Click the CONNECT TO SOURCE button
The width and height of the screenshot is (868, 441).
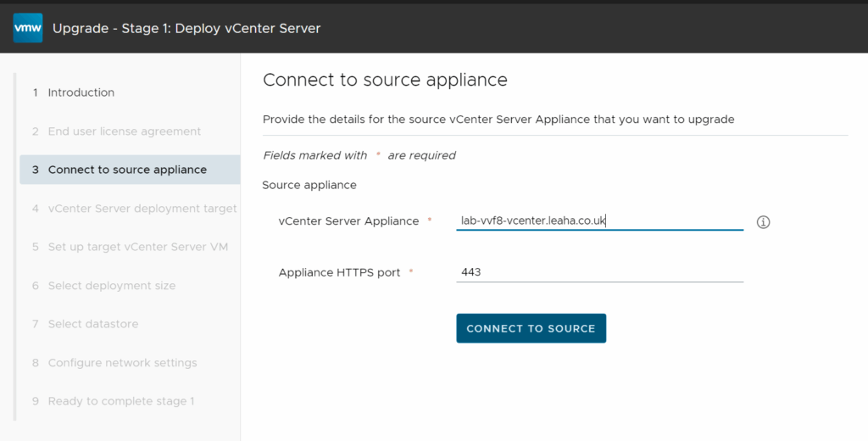(x=531, y=328)
